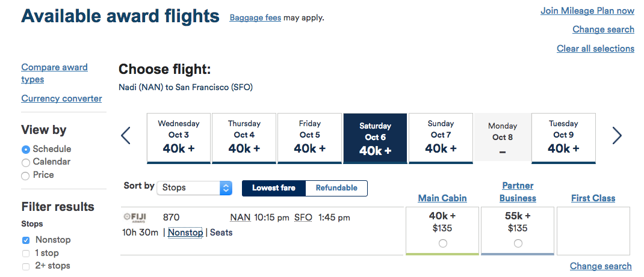Click Clear all selections link
This screenshot has width=644, height=277.
click(x=595, y=49)
